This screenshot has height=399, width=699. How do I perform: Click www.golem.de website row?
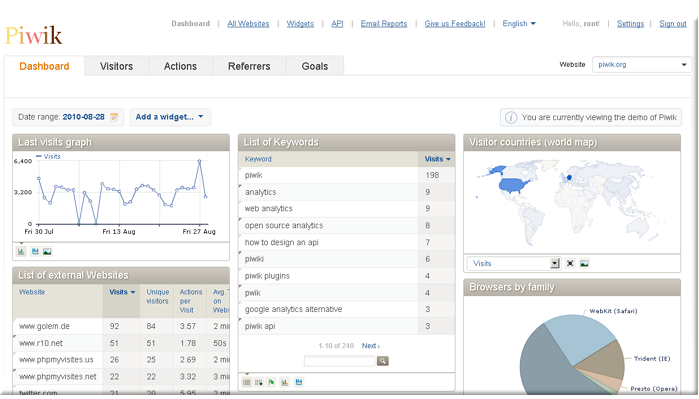pos(121,326)
